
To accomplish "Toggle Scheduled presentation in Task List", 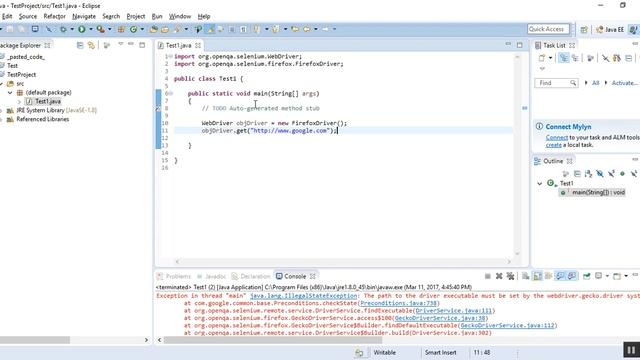I will pos(575,58).
